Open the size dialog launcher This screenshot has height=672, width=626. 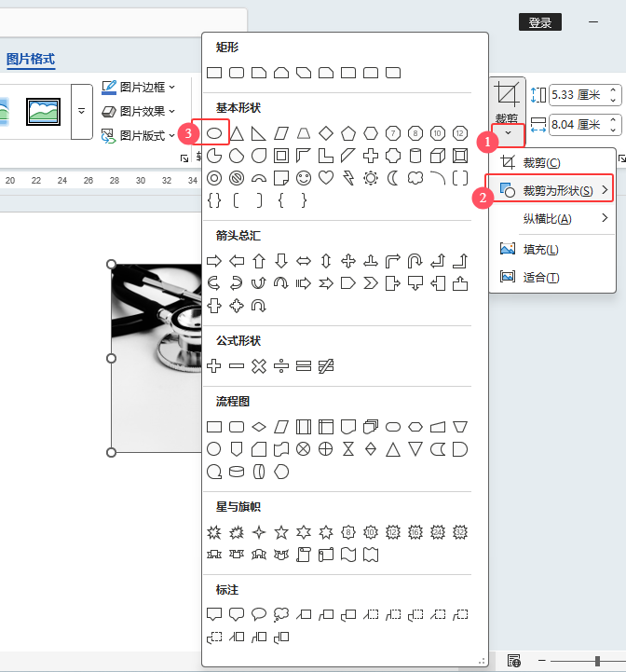coord(621,159)
